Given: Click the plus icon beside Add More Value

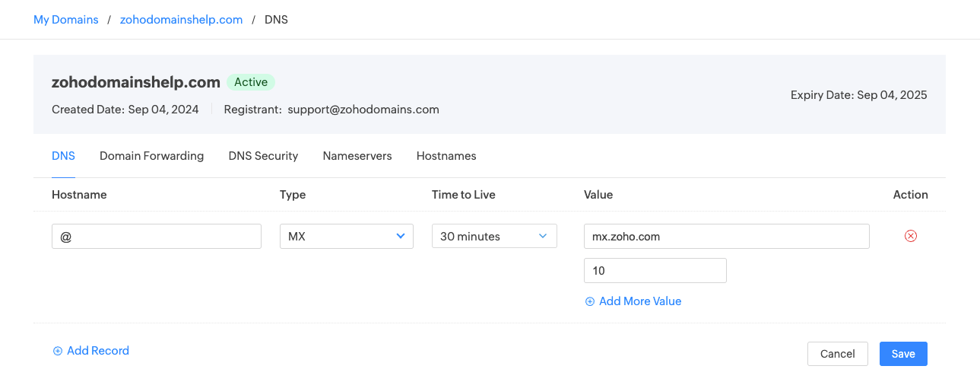Looking at the screenshot, I should pyautogui.click(x=589, y=301).
